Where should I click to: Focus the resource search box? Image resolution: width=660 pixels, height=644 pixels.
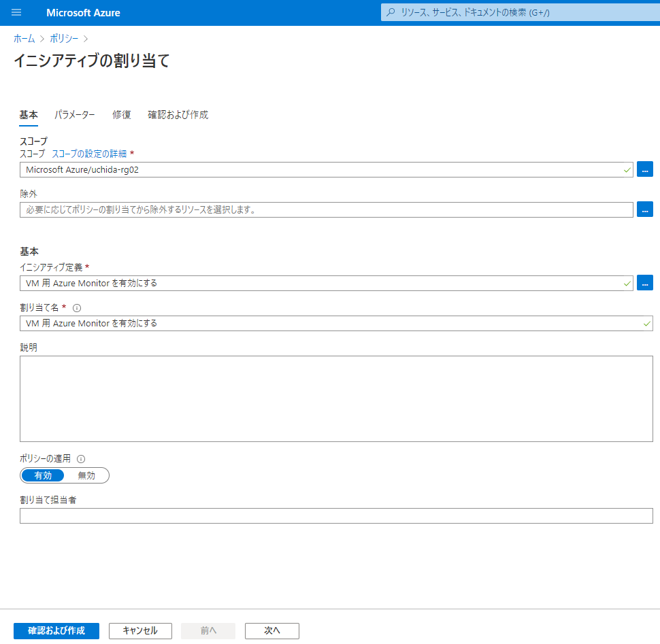point(521,12)
